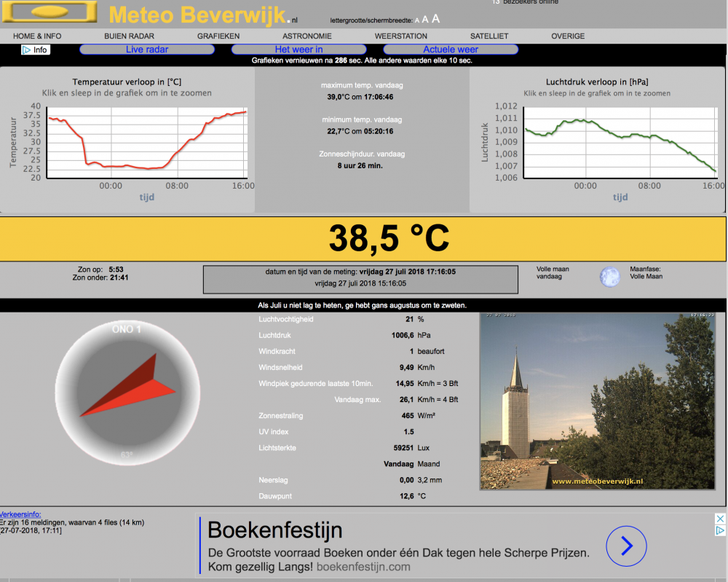
Task: Click the Boekenfestijn ad headline
Action: coord(275,530)
